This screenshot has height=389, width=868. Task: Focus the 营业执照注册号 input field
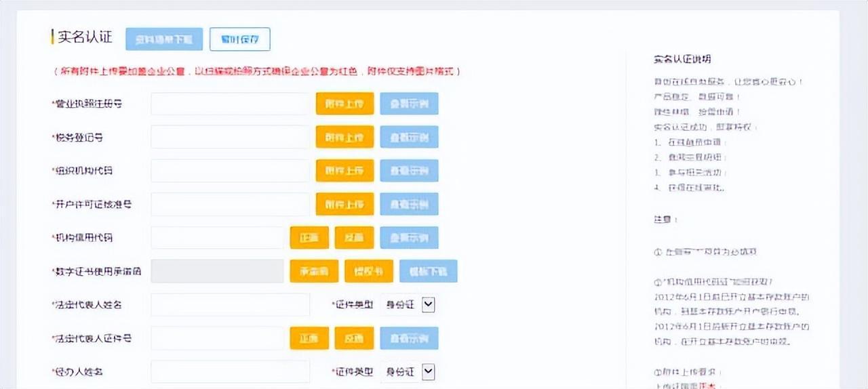[230, 104]
